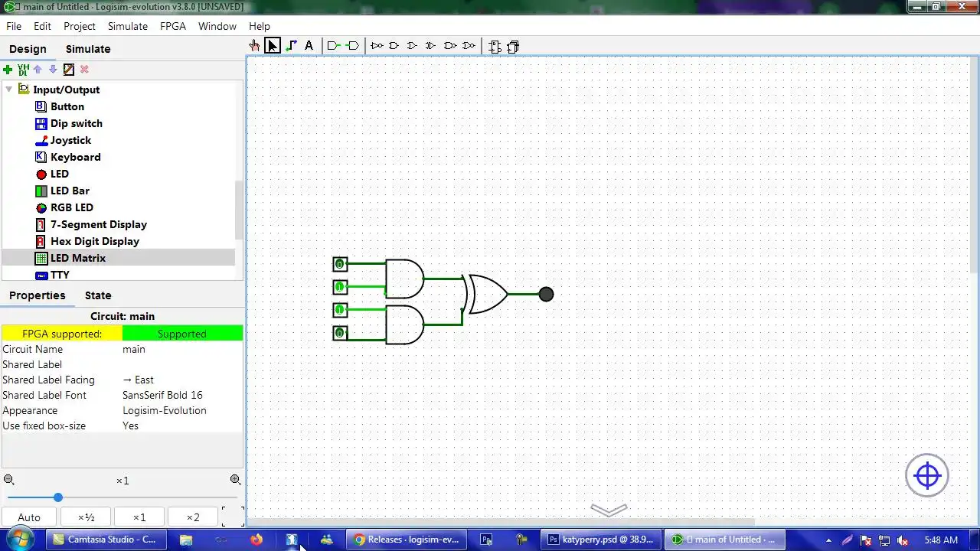Screen dimensions: 980x551
Task: Show hidden system tray icons arrow
Action: point(828,540)
